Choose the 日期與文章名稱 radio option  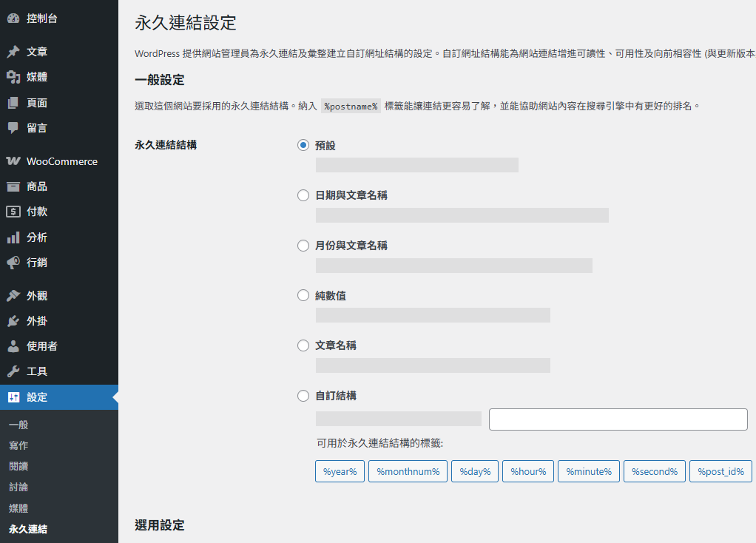(x=303, y=195)
